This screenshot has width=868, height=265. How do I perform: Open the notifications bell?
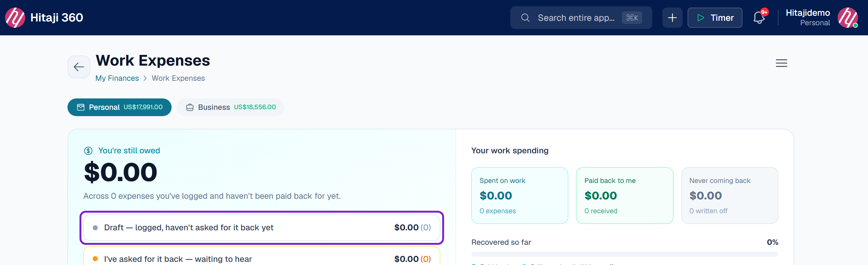(x=759, y=18)
